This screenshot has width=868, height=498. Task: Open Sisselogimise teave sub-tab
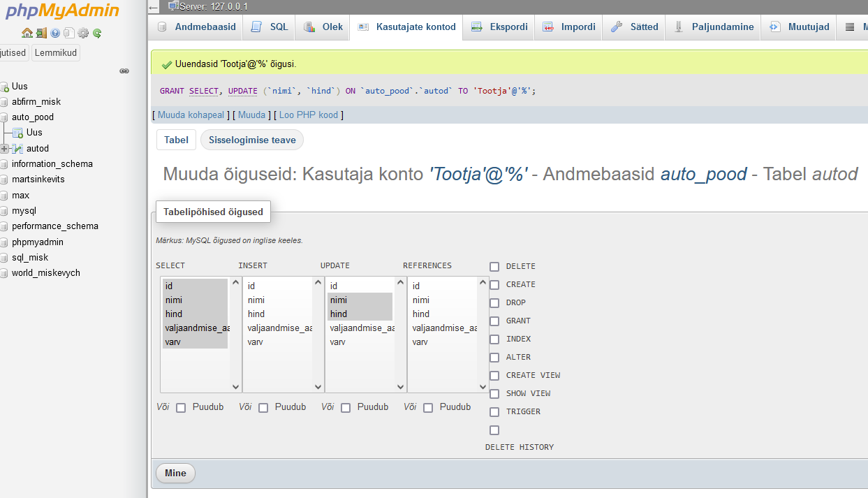pyautogui.click(x=252, y=140)
